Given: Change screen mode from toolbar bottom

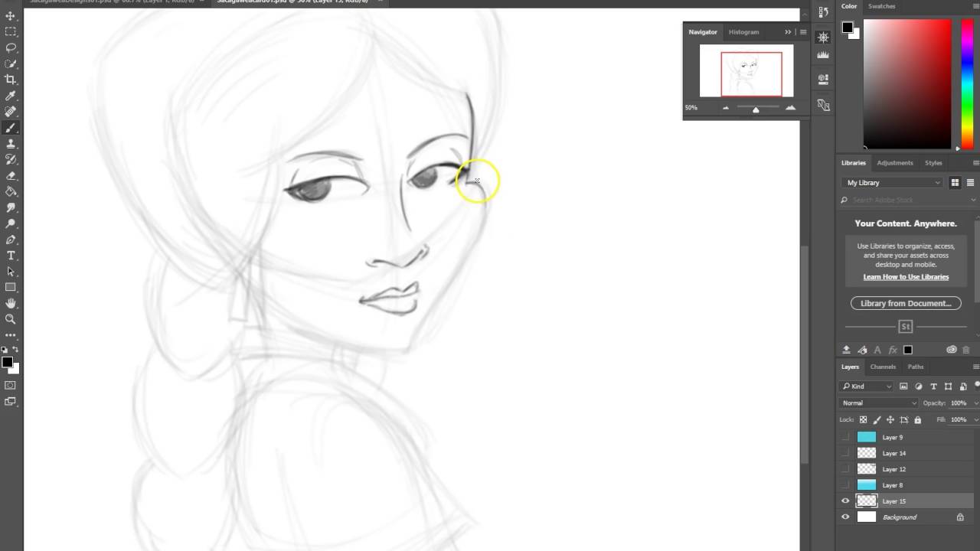Looking at the screenshot, I should click(x=11, y=401).
